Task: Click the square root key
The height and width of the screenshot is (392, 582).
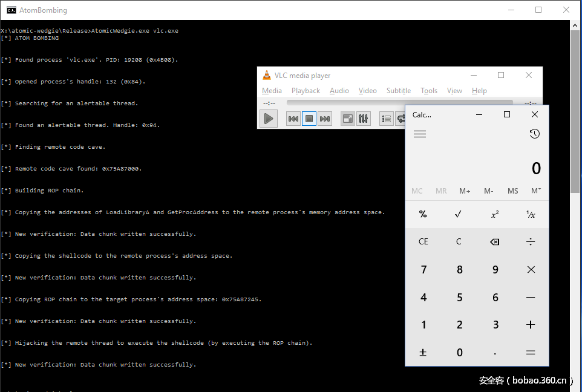Action: click(459, 214)
